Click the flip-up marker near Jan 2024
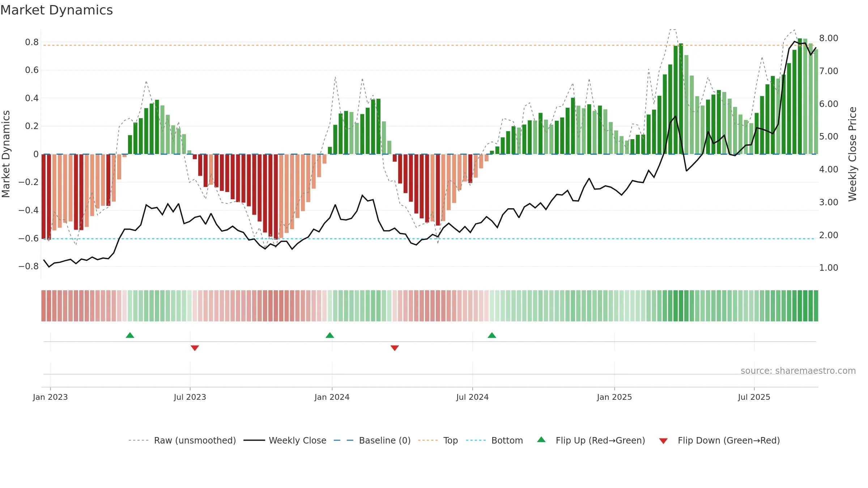 (330, 335)
